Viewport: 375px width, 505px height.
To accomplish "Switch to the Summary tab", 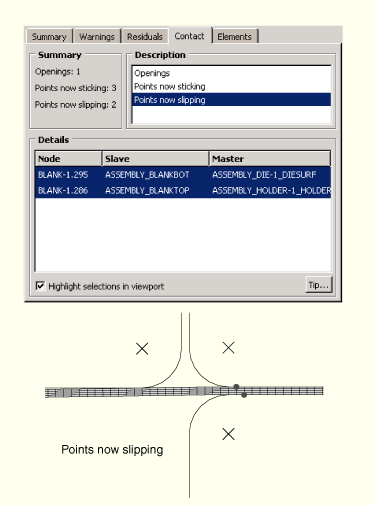I will pyautogui.click(x=49, y=36).
